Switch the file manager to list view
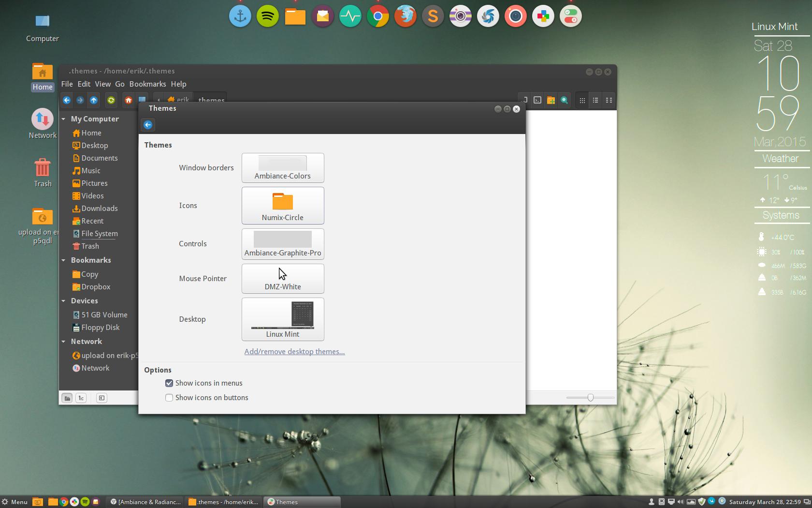The height and width of the screenshot is (508, 812). 596,100
